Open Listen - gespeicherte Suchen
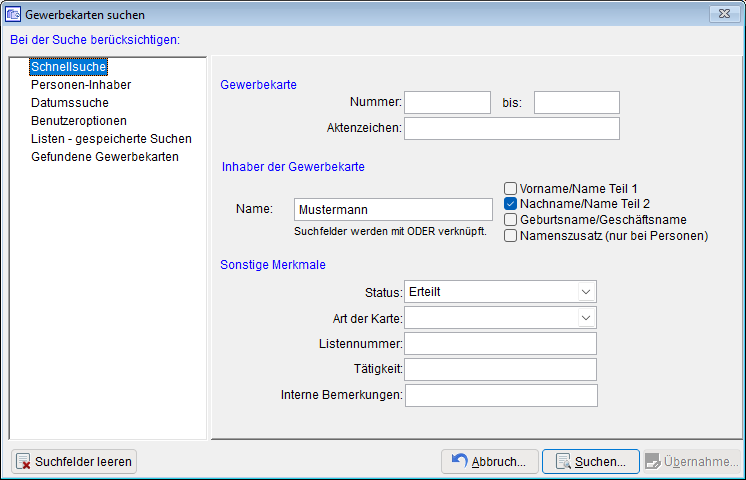The height and width of the screenshot is (480, 746). pos(110,139)
